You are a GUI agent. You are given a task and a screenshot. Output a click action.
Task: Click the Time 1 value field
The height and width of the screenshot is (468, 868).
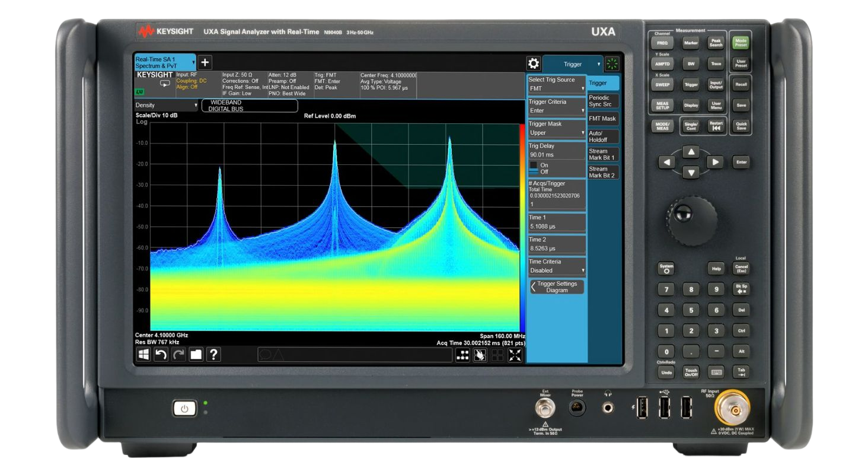pyautogui.click(x=556, y=226)
